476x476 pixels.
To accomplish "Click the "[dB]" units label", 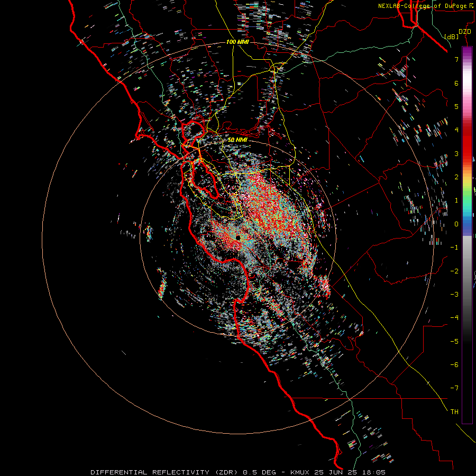I will (452, 36).
